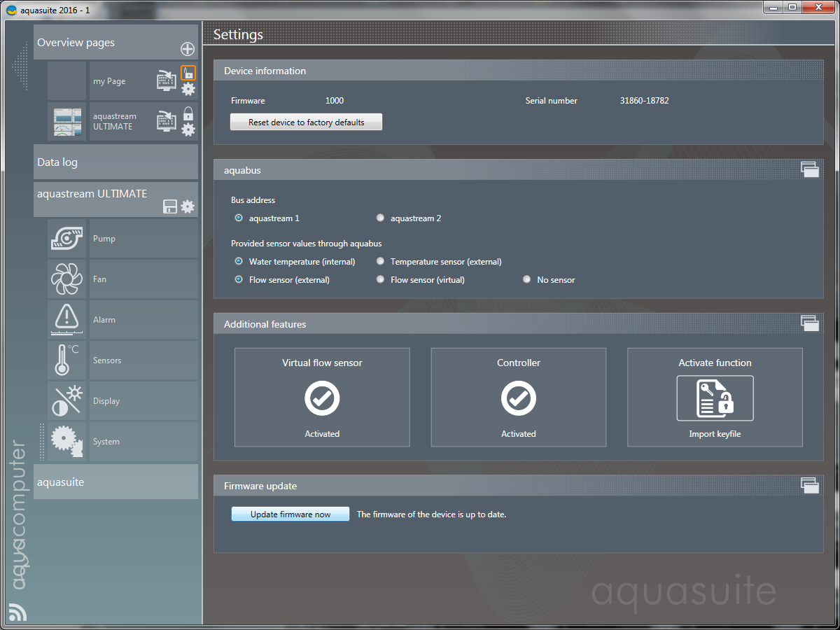
Task: Click the desktop mode icon for my Page
Action: coord(167,80)
